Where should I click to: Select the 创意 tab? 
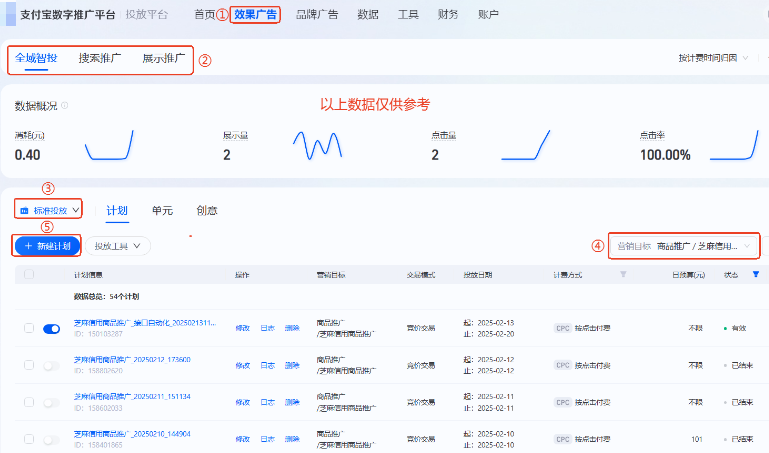tap(207, 210)
